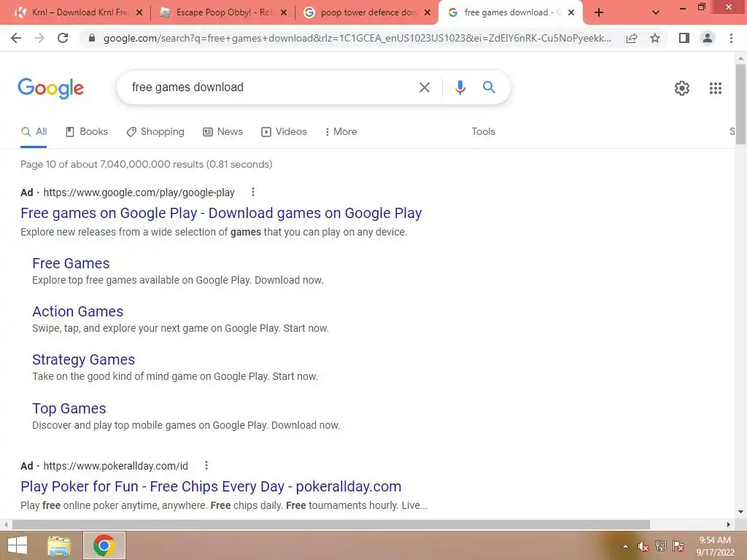The height and width of the screenshot is (560, 747).
Task: Click vertical scrollbar down arrow
Action: [740, 513]
